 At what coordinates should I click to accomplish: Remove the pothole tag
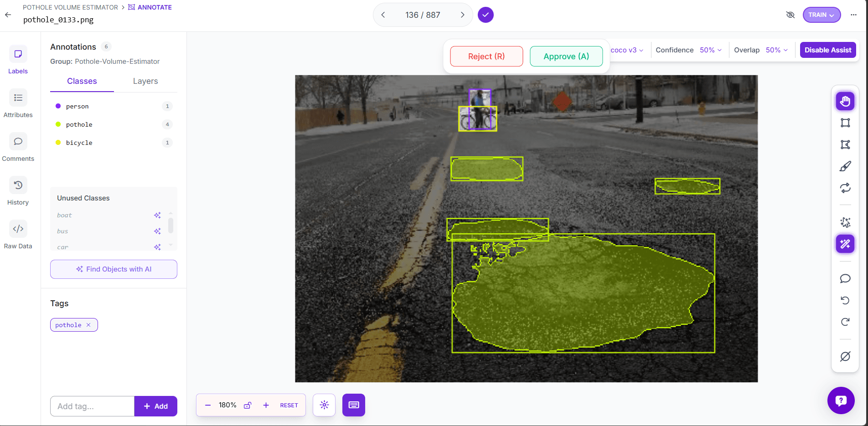click(88, 325)
